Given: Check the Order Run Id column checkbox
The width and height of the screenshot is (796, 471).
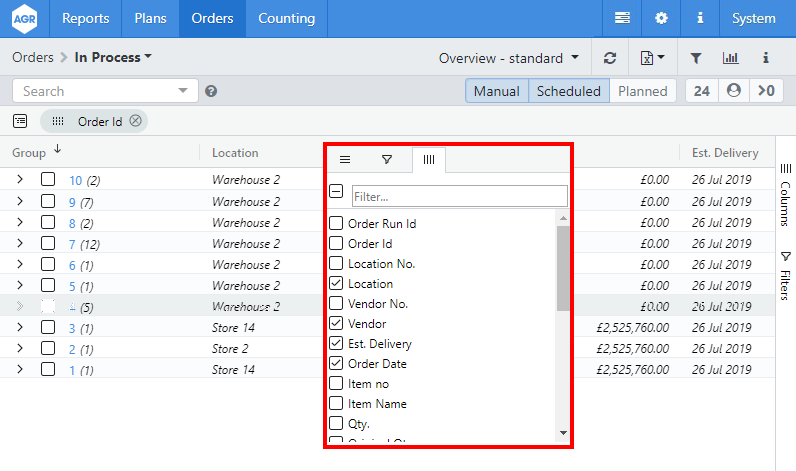Looking at the screenshot, I should (x=337, y=224).
